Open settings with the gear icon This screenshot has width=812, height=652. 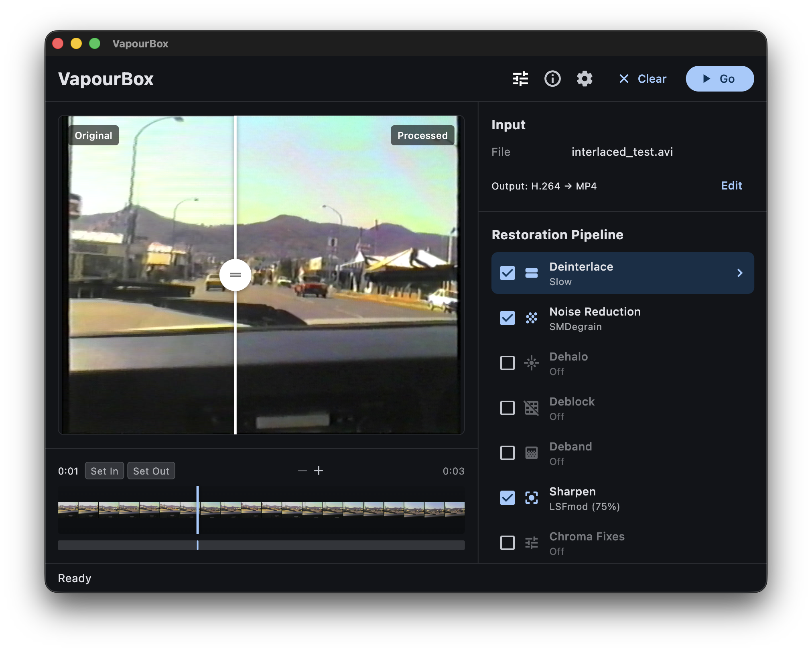click(585, 79)
